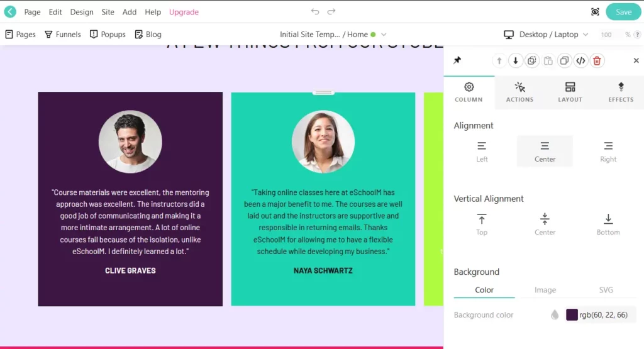This screenshot has width=644, height=349.
Task: Click the 'Course materials were excellent' quote
Action: 130,222
